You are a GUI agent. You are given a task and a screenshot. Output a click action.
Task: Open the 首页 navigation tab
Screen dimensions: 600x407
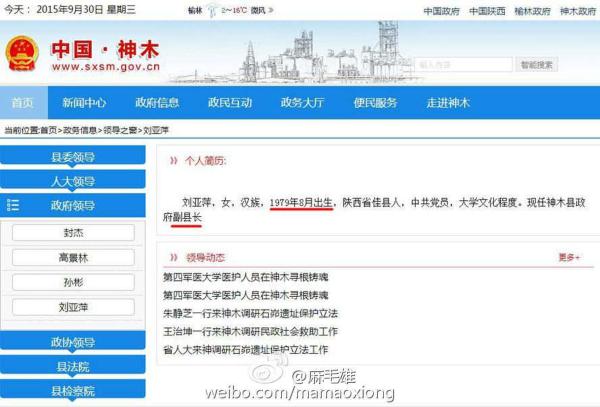pyautogui.click(x=23, y=103)
